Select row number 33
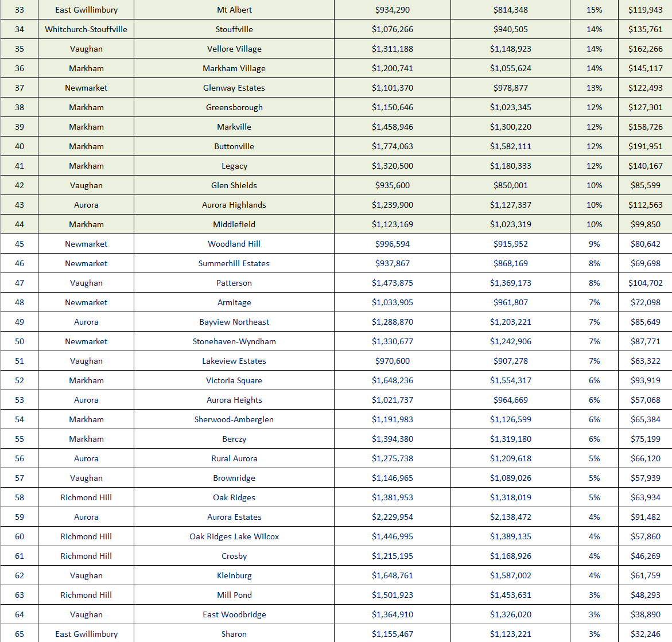The image size is (672, 642). coord(20,10)
